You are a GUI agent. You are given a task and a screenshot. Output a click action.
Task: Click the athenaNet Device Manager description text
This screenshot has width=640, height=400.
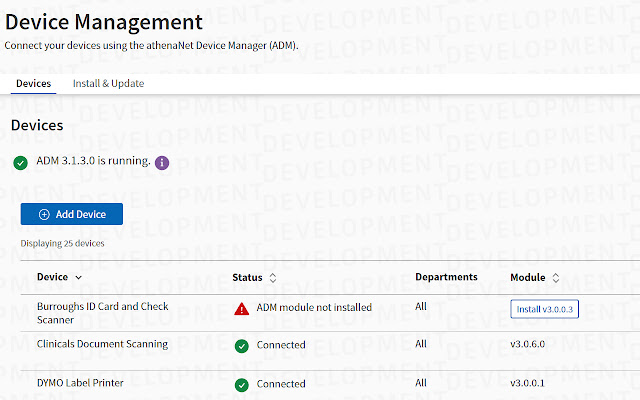point(151,45)
